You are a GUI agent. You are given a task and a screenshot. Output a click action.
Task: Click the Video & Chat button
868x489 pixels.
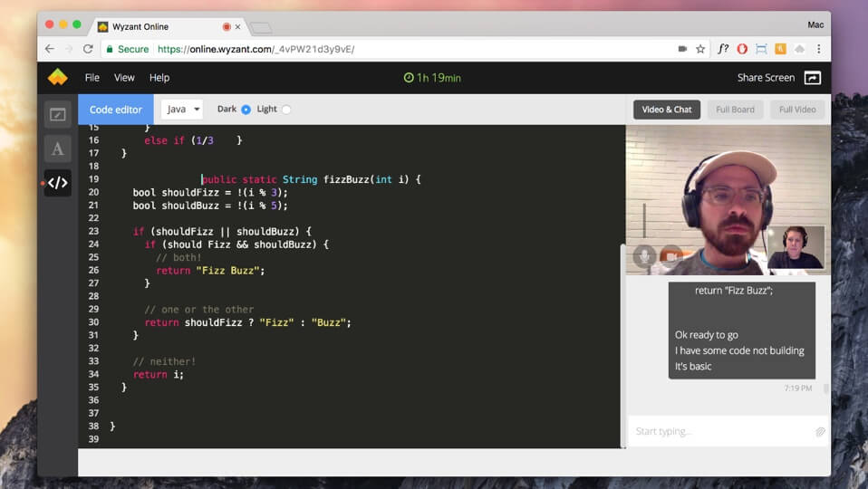pyautogui.click(x=666, y=110)
